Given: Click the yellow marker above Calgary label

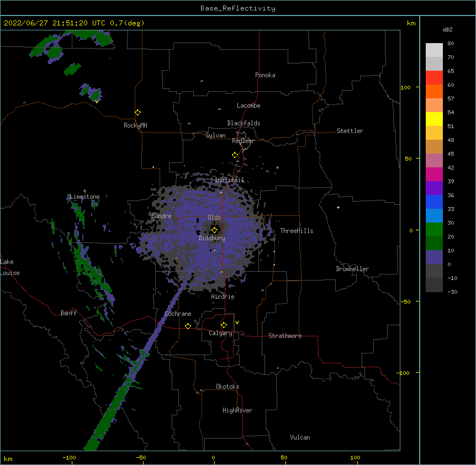Looking at the screenshot, I should click(x=224, y=325).
